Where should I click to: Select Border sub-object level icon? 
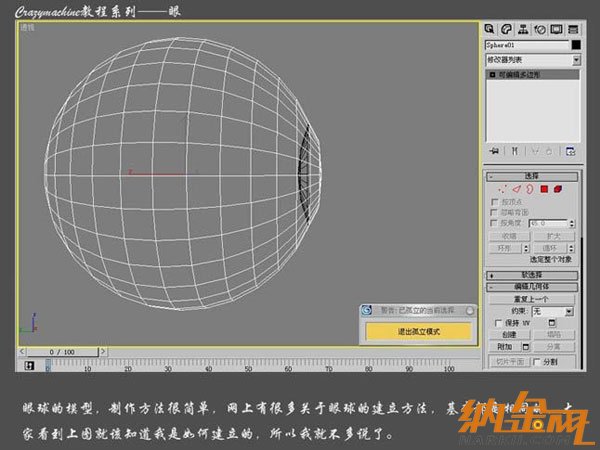click(530, 188)
